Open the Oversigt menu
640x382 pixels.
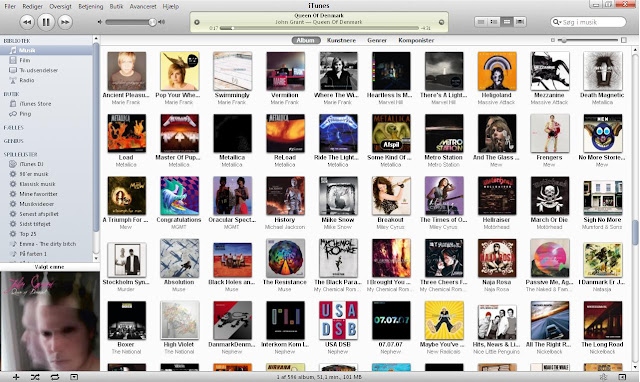[60, 6]
